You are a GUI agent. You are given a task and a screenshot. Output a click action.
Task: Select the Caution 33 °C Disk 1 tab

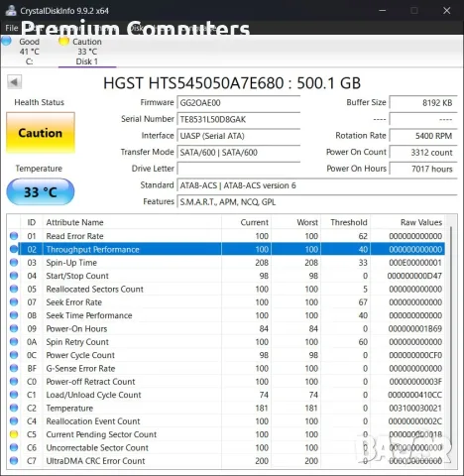(x=87, y=52)
